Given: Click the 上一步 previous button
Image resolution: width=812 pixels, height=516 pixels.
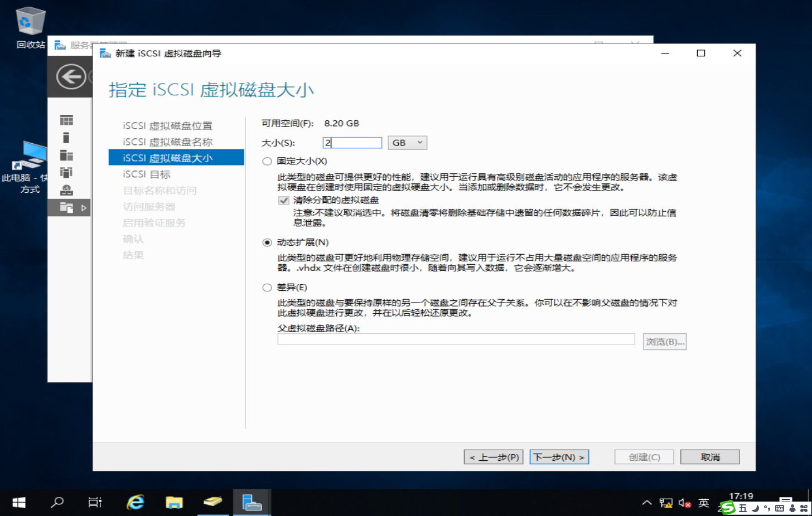Looking at the screenshot, I should [494, 457].
